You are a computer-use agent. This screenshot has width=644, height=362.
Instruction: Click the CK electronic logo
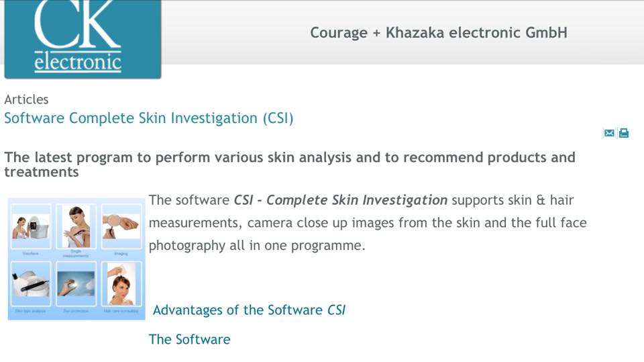82,39
